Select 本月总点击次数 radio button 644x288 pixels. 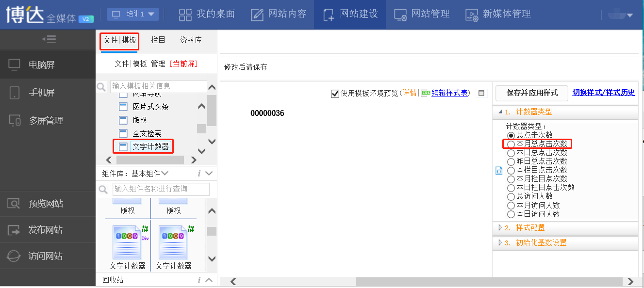[x=511, y=144]
